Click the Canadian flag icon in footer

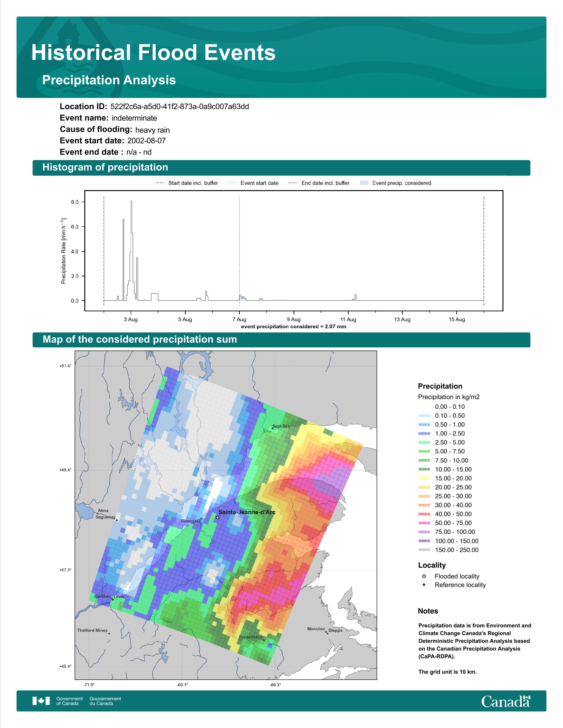[41, 701]
